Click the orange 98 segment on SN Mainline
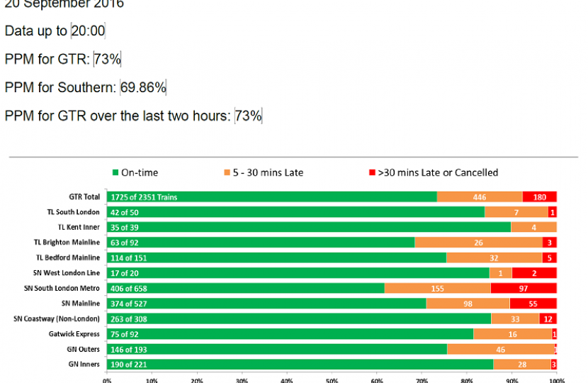 click(x=468, y=304)
